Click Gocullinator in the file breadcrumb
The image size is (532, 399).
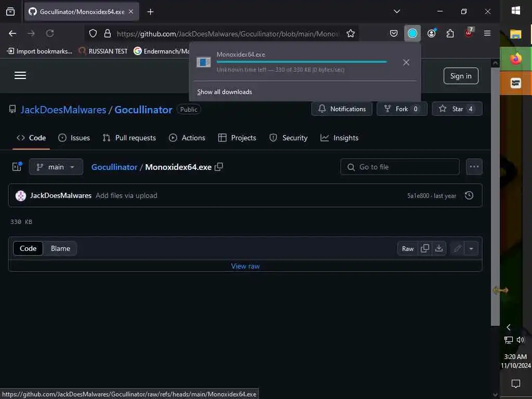tap(114, 167)
